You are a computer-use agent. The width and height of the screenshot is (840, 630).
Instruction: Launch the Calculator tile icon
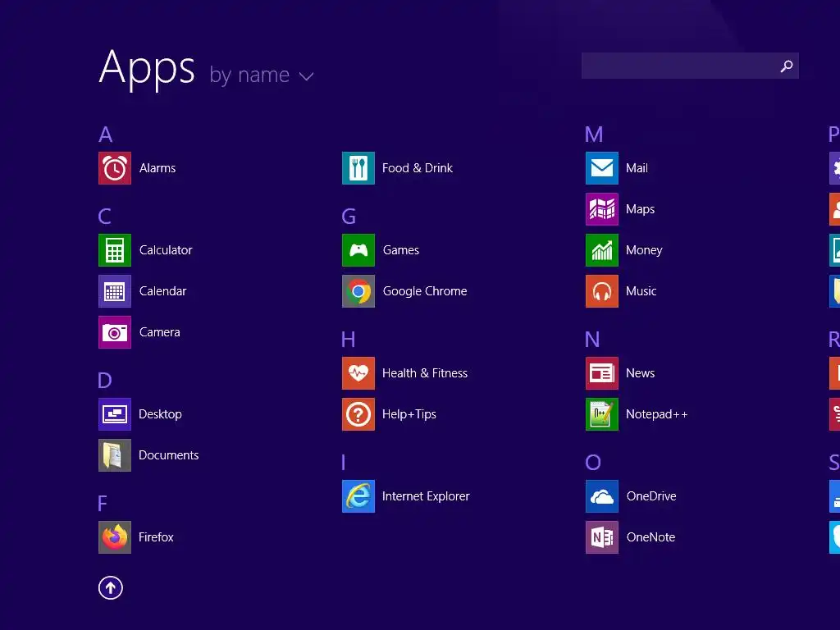115,250
